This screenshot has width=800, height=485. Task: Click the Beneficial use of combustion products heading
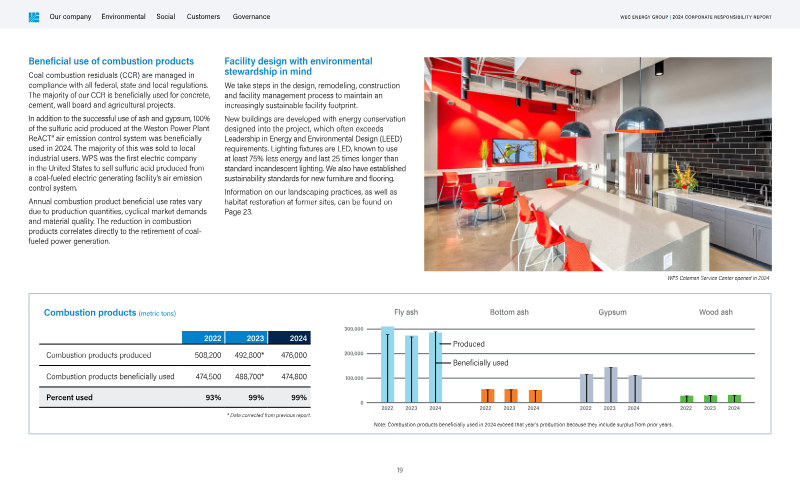pyautogui.click(x=111, y=62)
